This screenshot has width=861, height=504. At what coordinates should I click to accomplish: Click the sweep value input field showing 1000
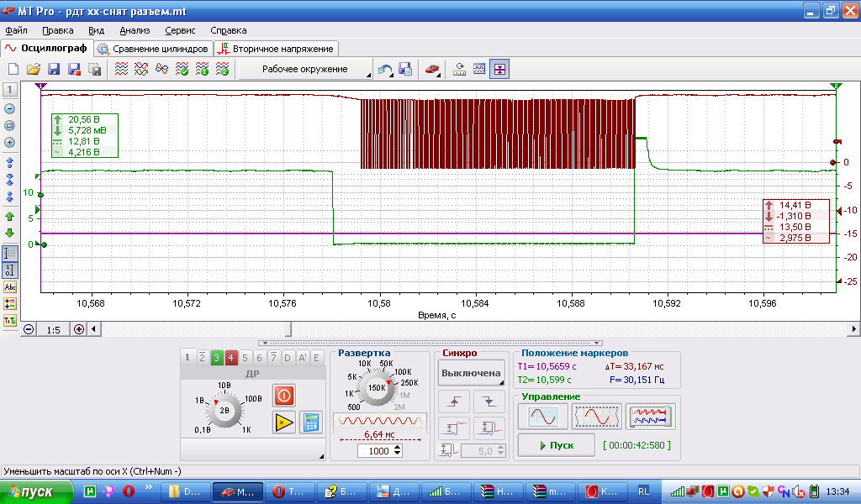pyautogui.click(x=376, y=451)
